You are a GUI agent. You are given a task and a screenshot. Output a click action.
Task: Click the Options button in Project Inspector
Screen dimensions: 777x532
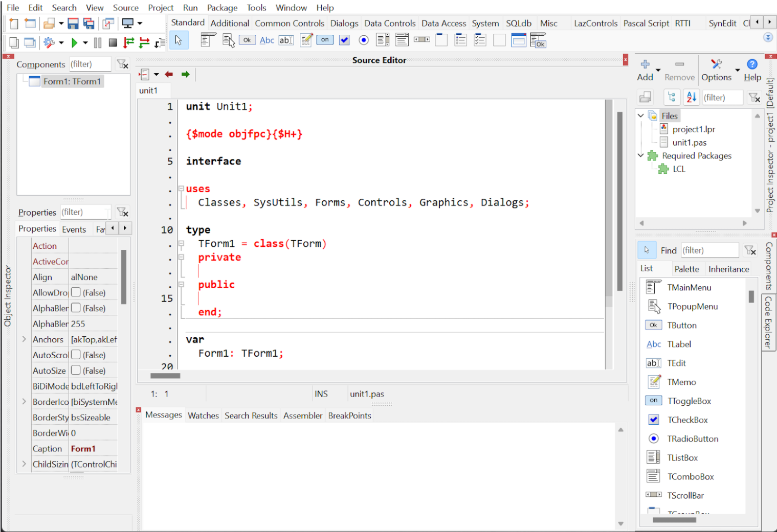[716, 70]
